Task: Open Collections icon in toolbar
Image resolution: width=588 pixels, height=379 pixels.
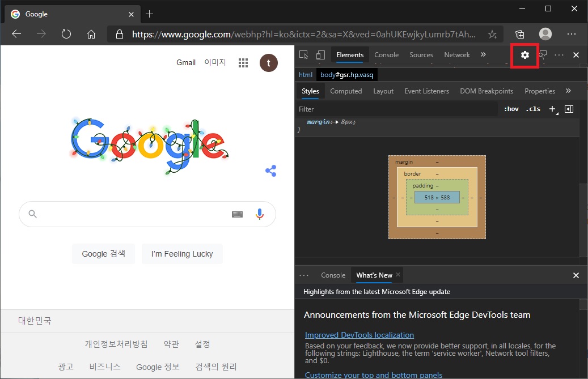Action: (x=520, y=35)
